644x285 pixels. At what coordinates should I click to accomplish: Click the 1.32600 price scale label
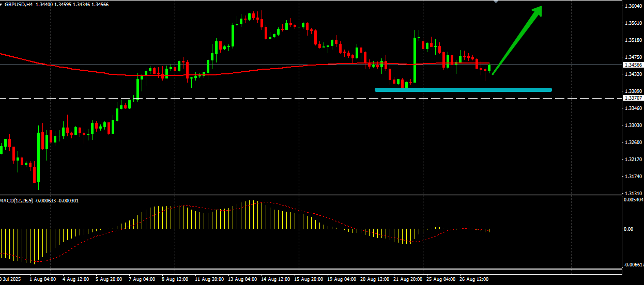tap(633, 142)
